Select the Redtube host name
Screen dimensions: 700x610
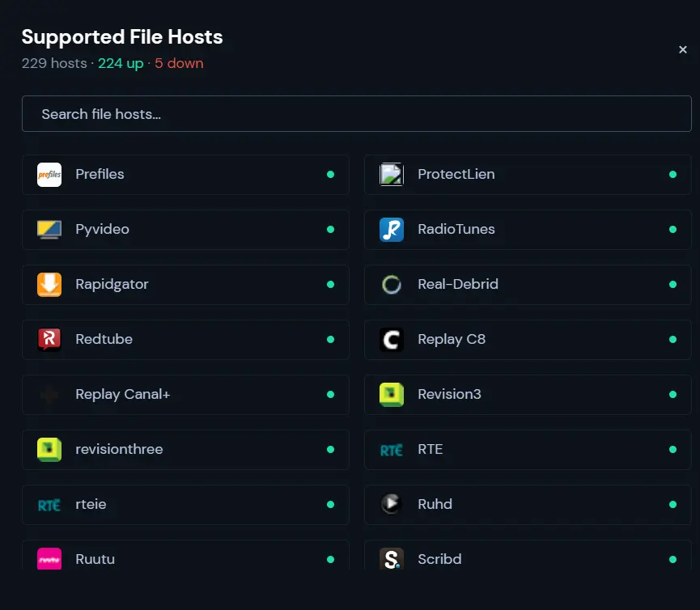pos(104,339)
